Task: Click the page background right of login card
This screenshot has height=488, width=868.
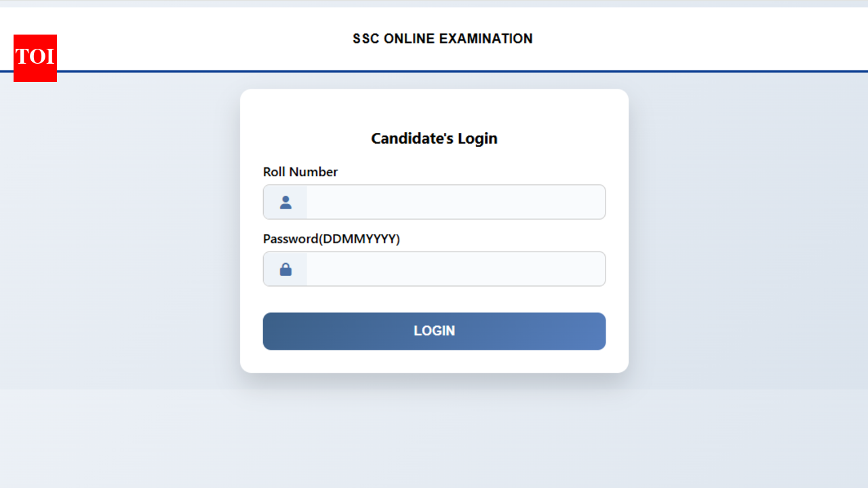Action: [x=746, y=237]
